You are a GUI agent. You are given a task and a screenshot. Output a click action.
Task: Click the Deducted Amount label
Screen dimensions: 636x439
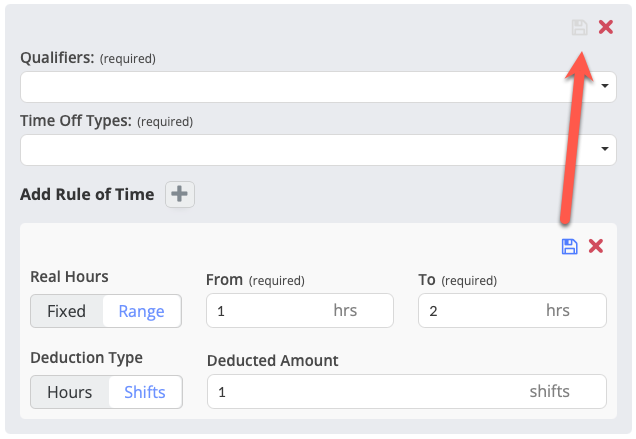pyautogui.click(x=273, y=360)
